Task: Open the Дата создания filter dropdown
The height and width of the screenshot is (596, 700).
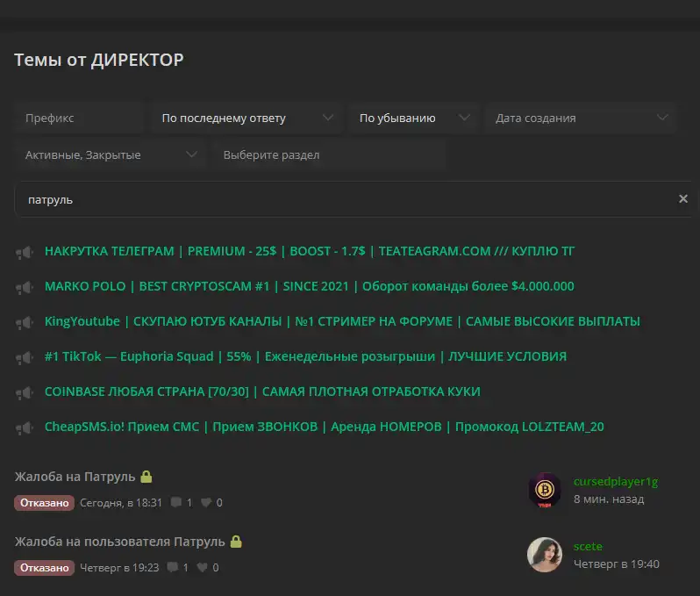Action: (581, 118)
